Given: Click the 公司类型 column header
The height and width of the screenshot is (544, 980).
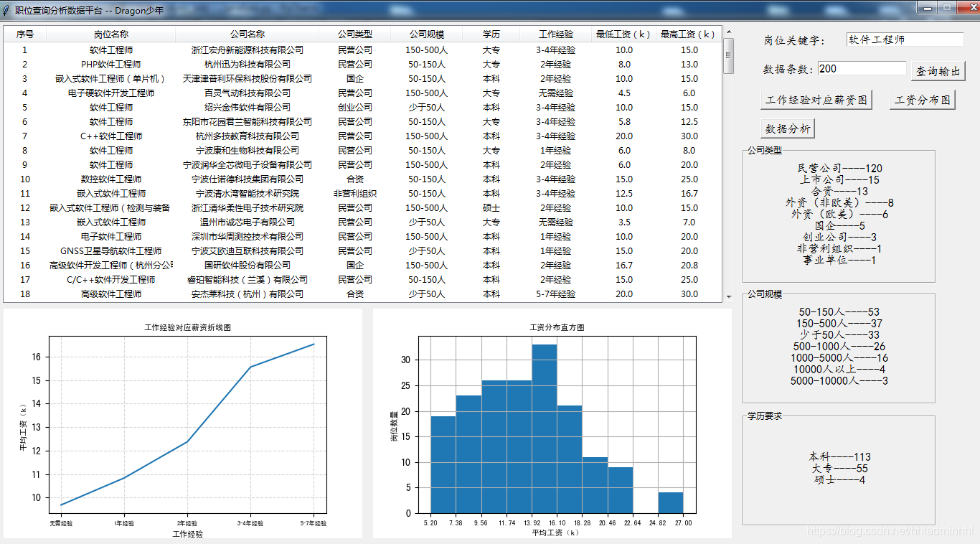Looking at the screenshot, I should tap(355, 34).
